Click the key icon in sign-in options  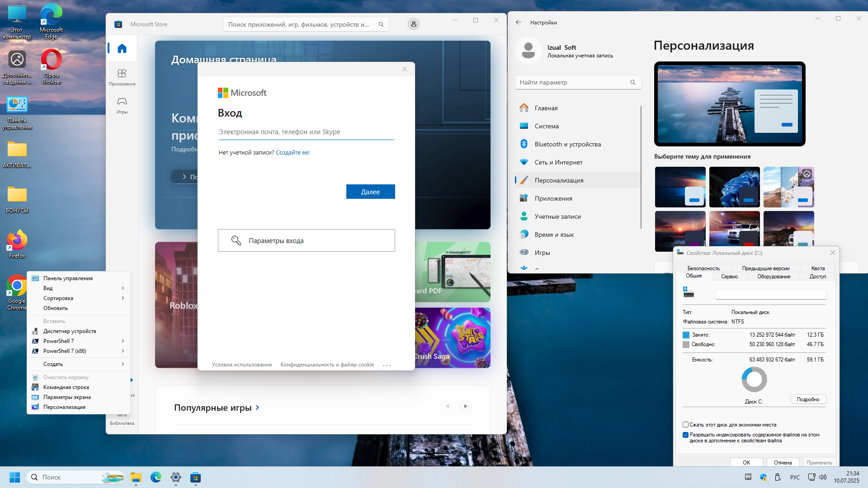click(x=236, y=240)
